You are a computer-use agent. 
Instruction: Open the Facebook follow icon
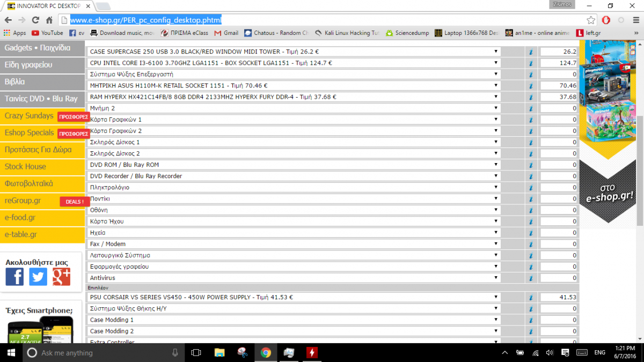(14, 277)
